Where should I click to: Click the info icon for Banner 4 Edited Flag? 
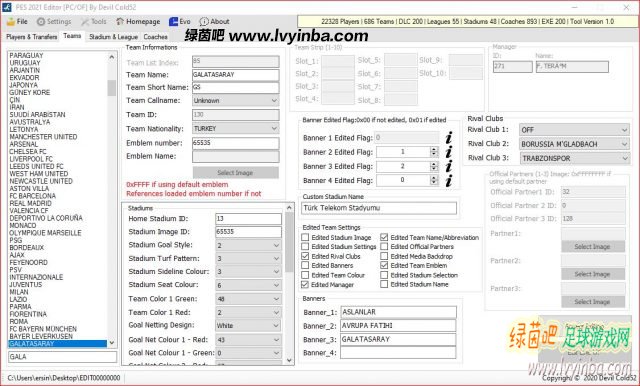point(449,180)
